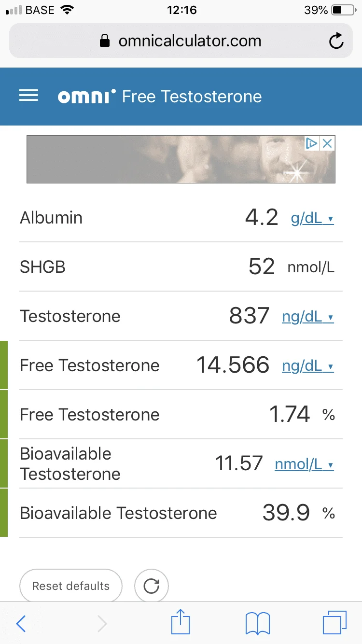Close the ad with the X icon
Screen dimensions: 362x644
327,143
